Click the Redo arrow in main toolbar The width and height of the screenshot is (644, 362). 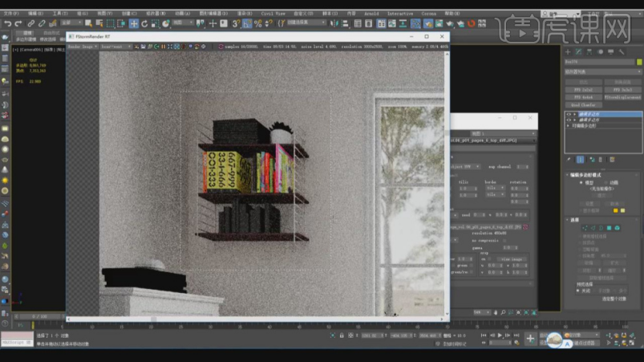point(18,23)
